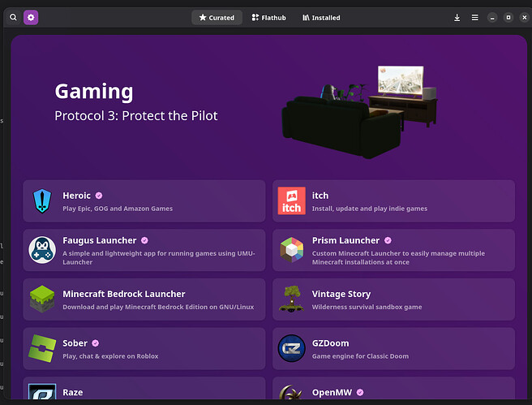This screenshot has width=532, height=405.
Task: Click the OpenMW crescent icon
Action: point(291,392)
